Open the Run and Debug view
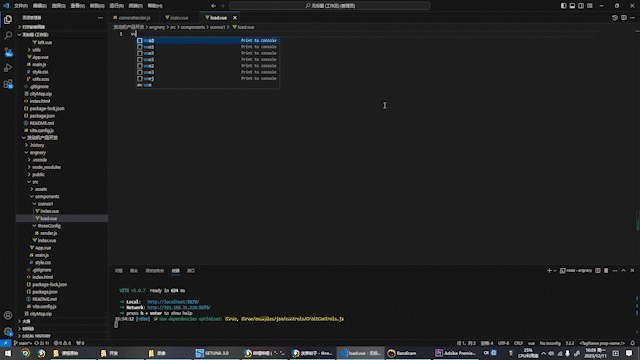The width and height of the screenshot is (640, 360). [8, 68]
